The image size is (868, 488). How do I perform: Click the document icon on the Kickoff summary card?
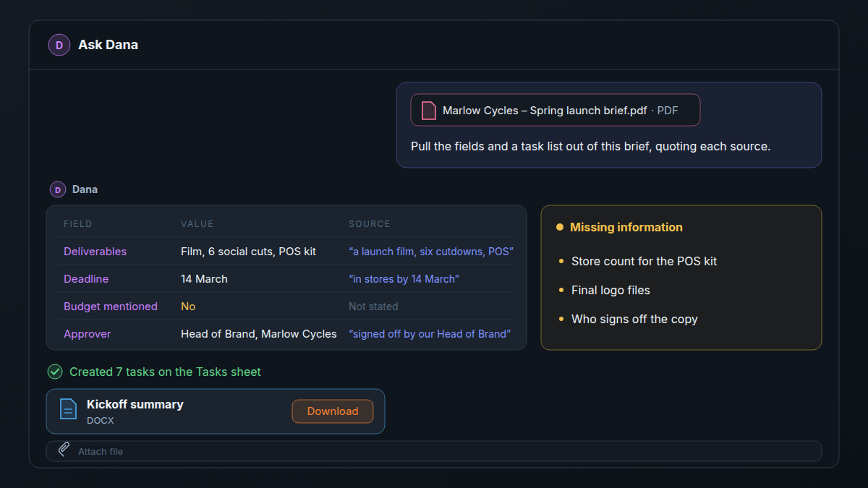tap(68, 411)
